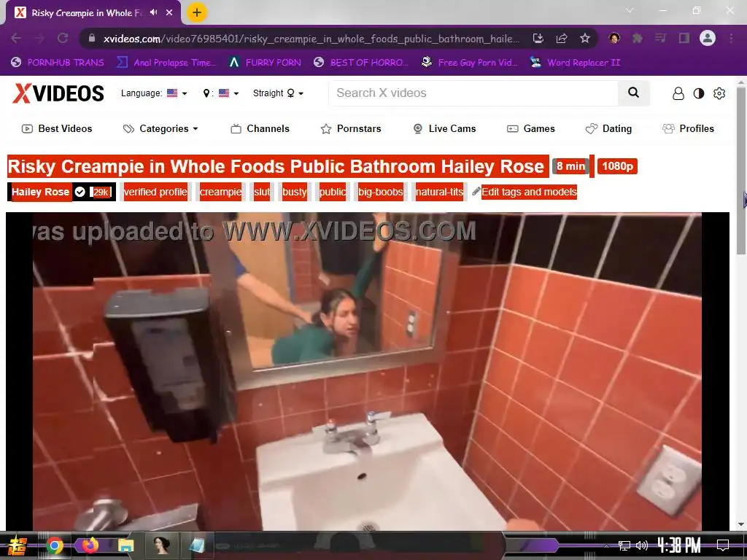Click the taskbar volume speaker icon
The image size is (747, 560).
click(642, 545)
